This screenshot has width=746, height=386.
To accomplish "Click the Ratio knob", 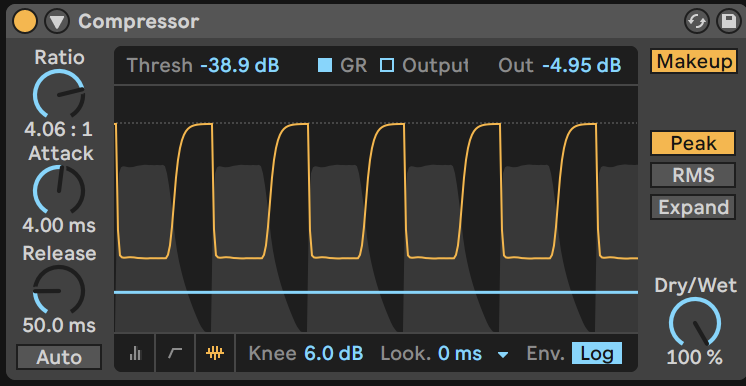I will (x=59, y=94).
